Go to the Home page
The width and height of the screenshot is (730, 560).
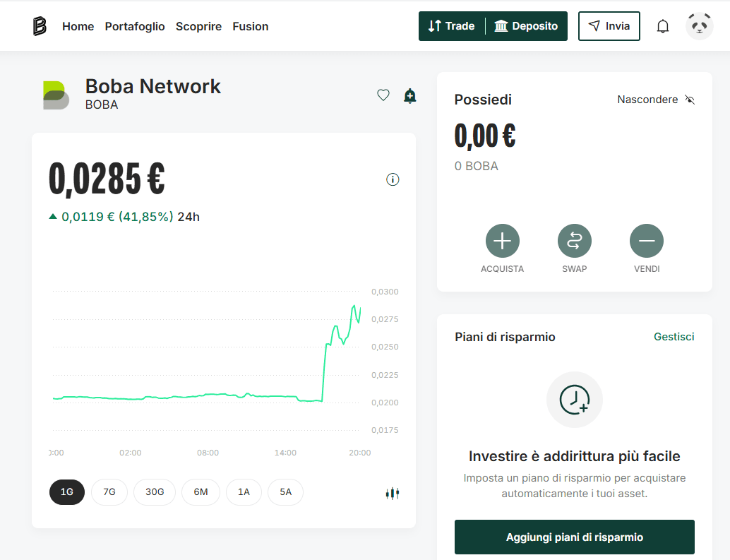[78, 27]
